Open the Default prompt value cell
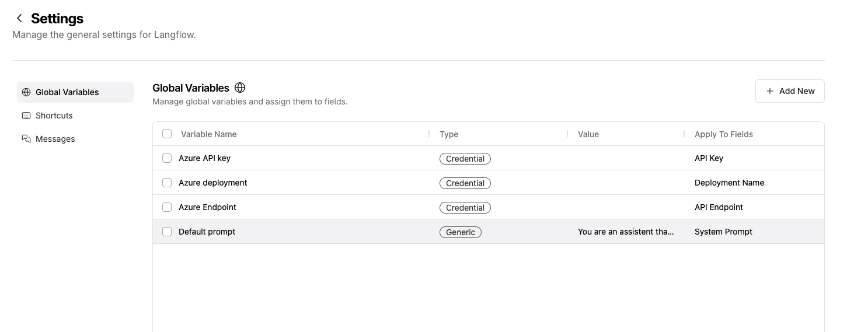 click(625, 232)
